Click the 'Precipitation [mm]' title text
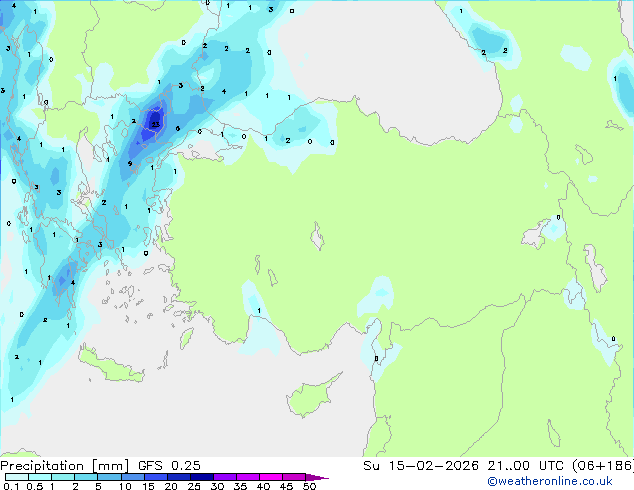This screenshot has width=634, height=490. click(x=65, y=466)
